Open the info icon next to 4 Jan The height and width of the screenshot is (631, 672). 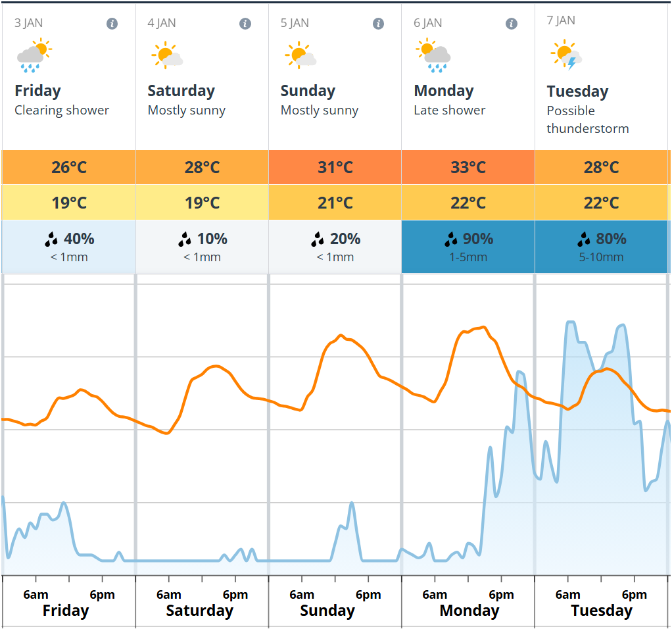(x=245, y=24)
